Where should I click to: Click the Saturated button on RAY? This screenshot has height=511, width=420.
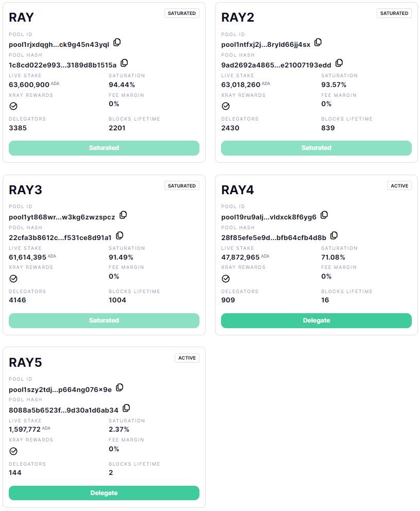coord(104,148)
